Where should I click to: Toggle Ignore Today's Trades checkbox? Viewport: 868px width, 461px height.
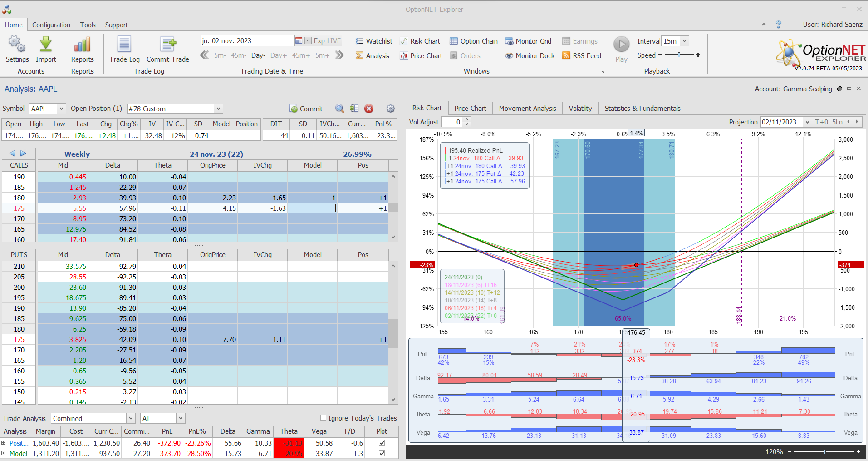click(x=324, y=418)
